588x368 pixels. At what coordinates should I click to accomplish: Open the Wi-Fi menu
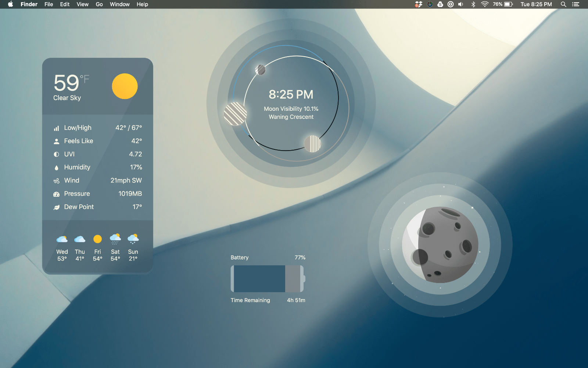click(485, 4)
